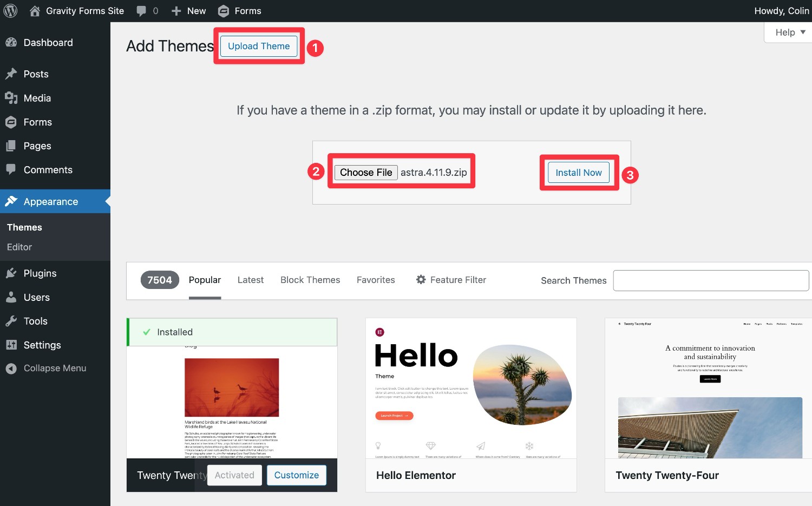The image size is (812, 506).
Task: Click the sidebar Forms icon
Action: 11,122
